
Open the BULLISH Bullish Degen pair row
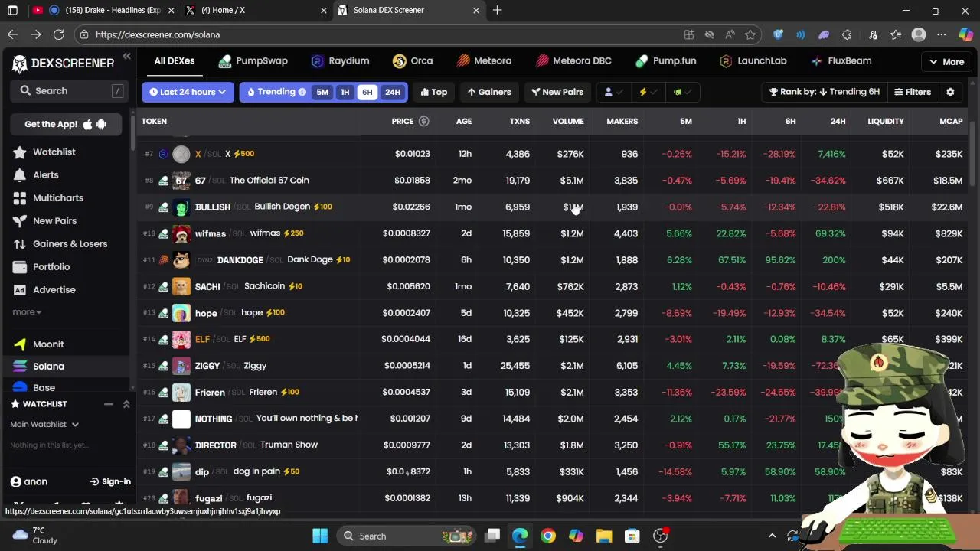pos(553,207)
